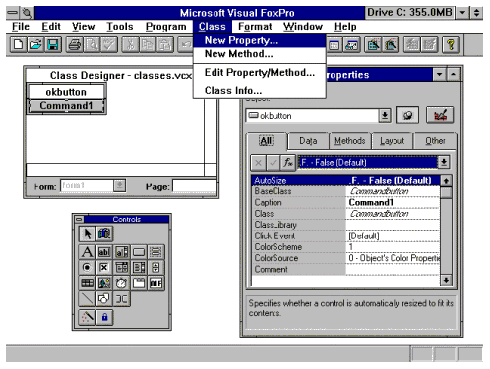Toggle the Button Lock padlock button
This screenshot has width=490, height=369.
104,317
